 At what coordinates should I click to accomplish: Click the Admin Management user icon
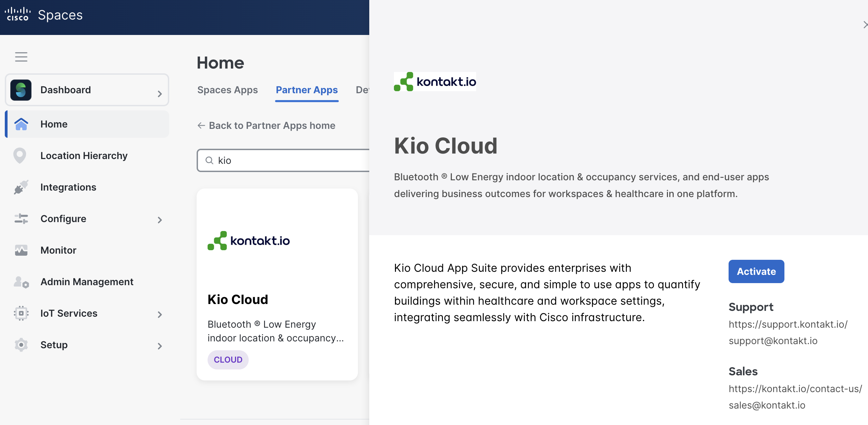point(21,282)
